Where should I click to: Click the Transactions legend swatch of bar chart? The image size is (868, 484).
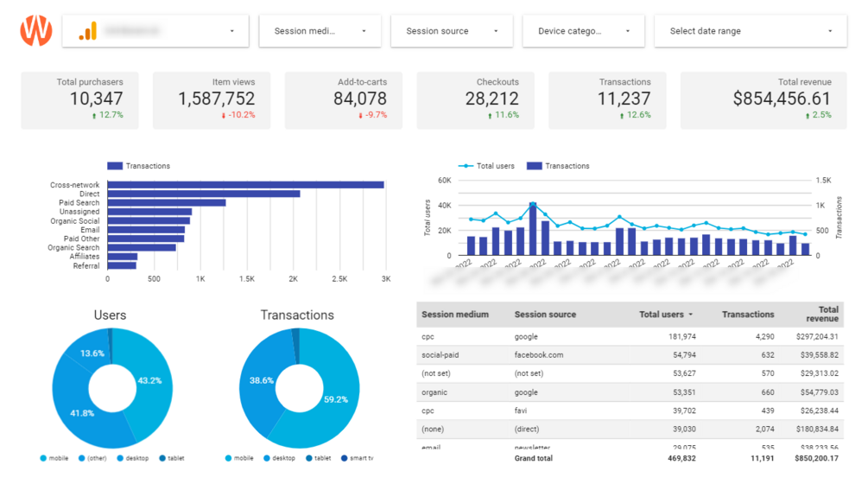click(x=115, y=166)
